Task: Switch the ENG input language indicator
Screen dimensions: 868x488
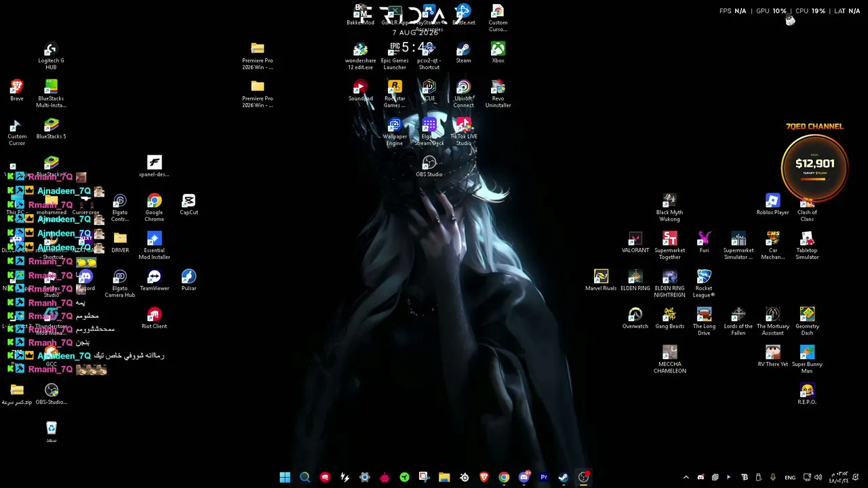Action: tap(790, 478)
